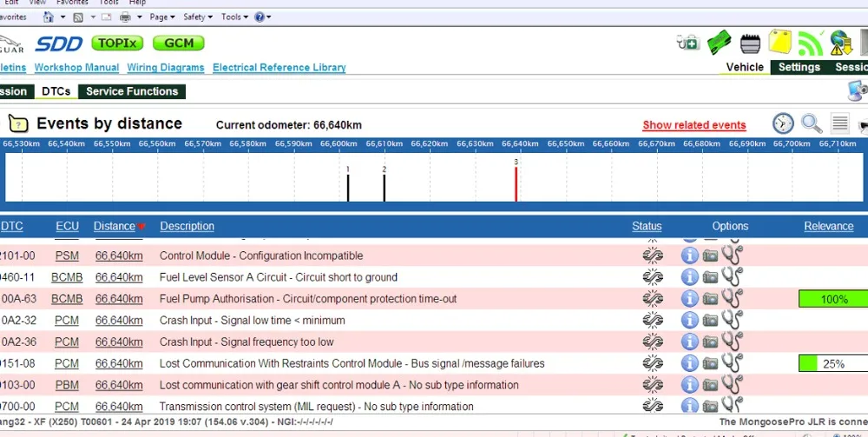Select the Settings tab
Screen dimensions: 868x437
point(799,67)
